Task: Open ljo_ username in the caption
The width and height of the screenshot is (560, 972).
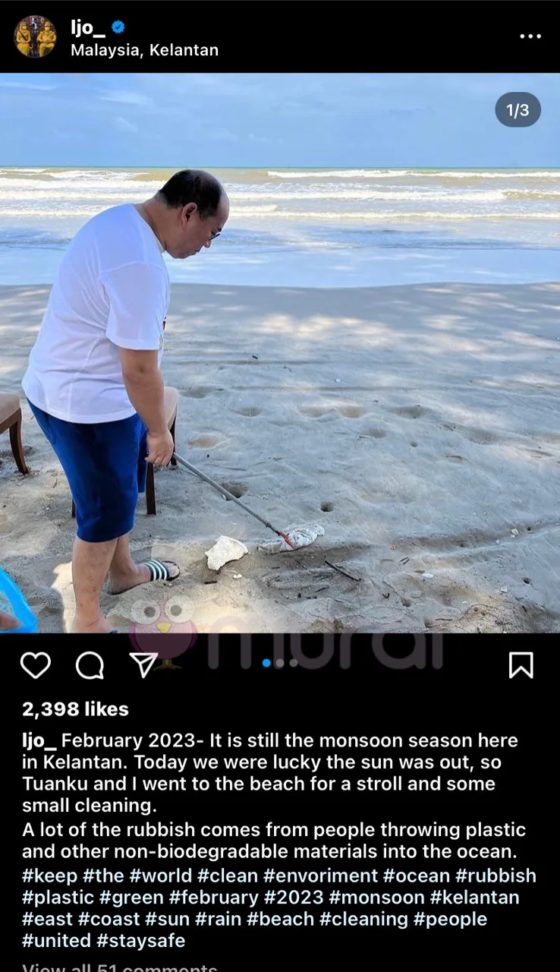Action: (39, 740)
